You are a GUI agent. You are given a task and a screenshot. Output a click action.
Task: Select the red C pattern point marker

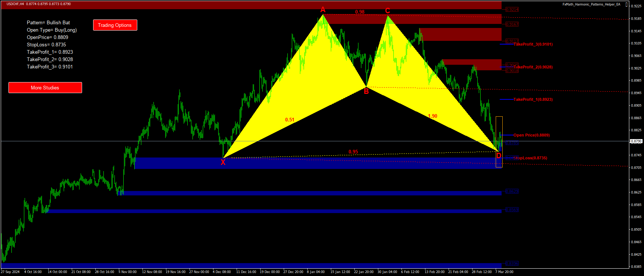click(x=388, y=11)
